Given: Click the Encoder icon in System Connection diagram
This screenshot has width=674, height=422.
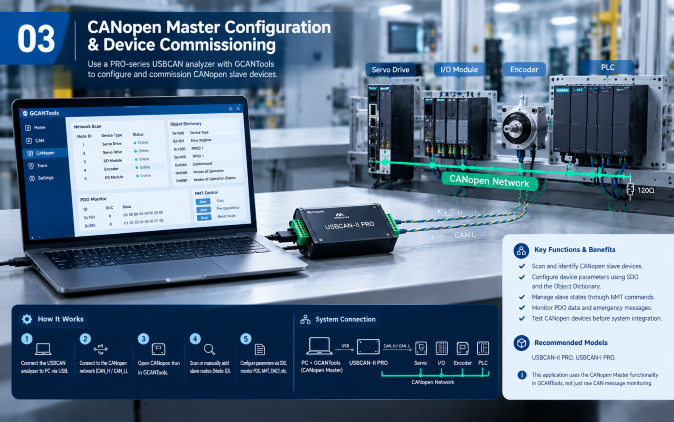Looking at the screenshot, I should (463, 348).
